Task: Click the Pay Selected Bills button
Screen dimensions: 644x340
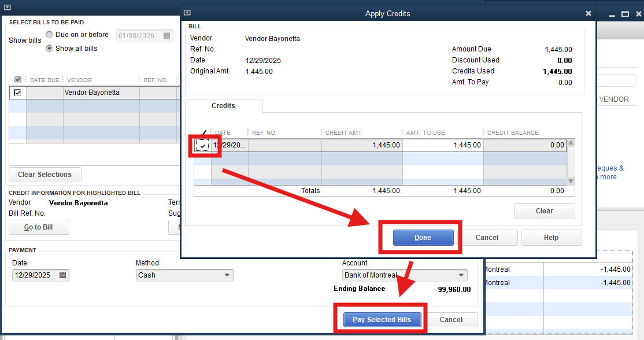Action: 382,320
